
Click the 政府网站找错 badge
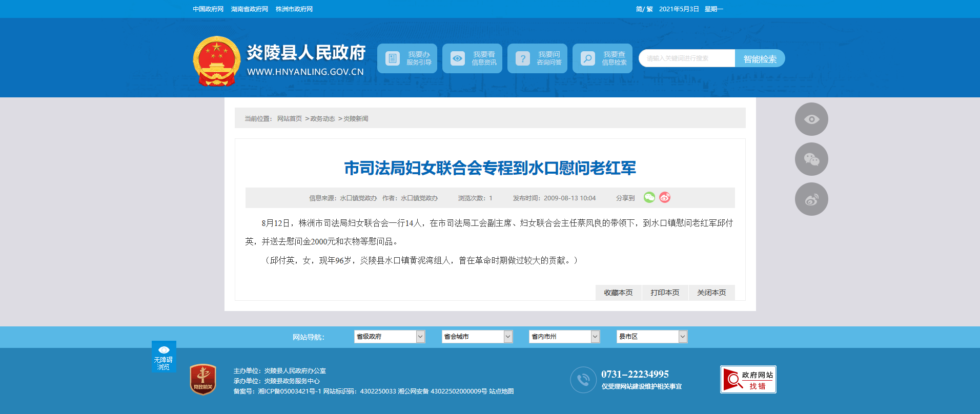(748, 380)
